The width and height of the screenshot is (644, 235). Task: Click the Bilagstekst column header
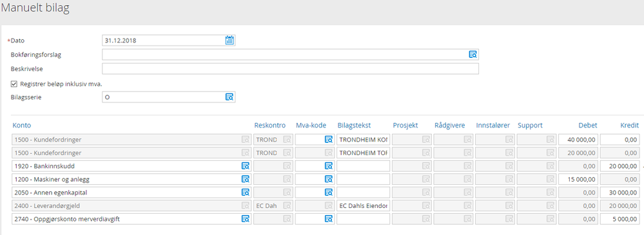click(354, 125)
